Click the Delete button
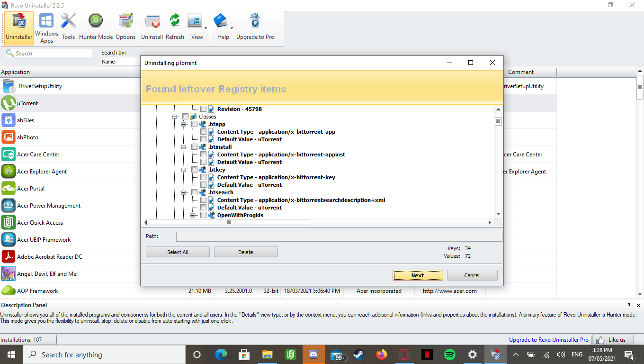 click(x=246, y=252)
